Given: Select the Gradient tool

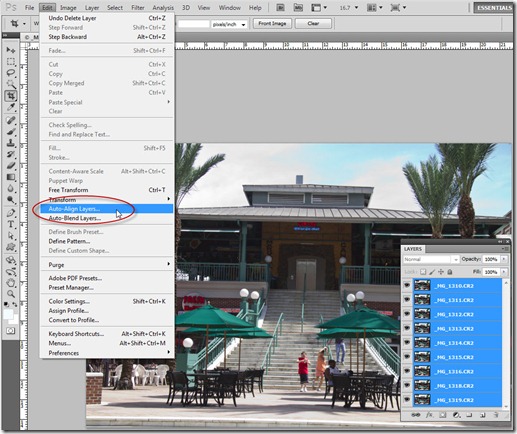Looking at the screenshot, I should [11, 177].
